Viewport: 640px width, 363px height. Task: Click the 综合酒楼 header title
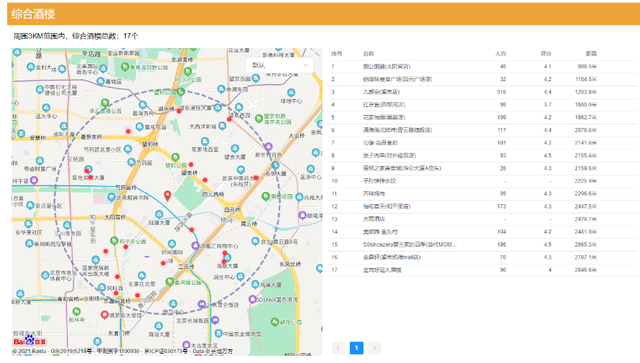point(33,14)
